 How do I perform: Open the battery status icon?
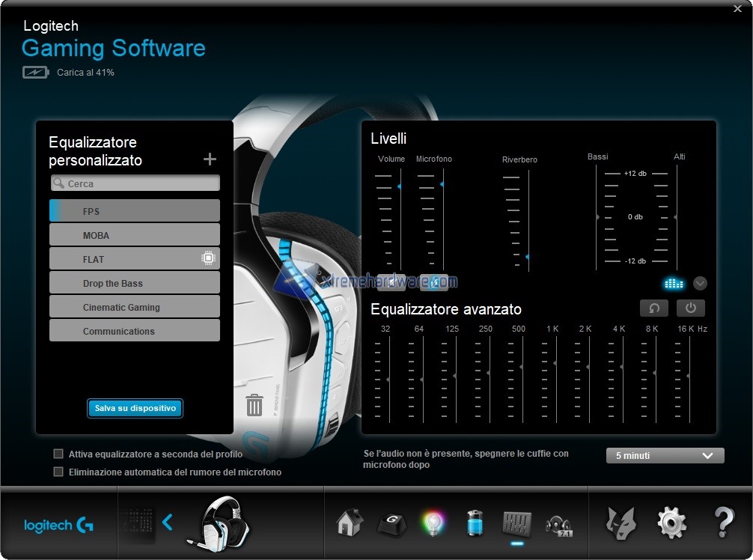pyautogui.click(x=475, y=522)
